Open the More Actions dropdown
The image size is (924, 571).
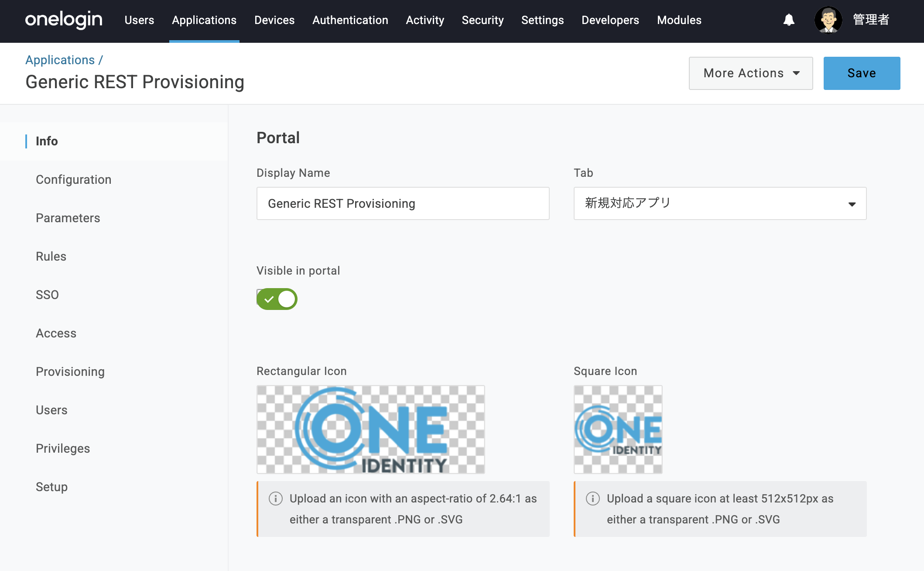[x=750, y=73]
